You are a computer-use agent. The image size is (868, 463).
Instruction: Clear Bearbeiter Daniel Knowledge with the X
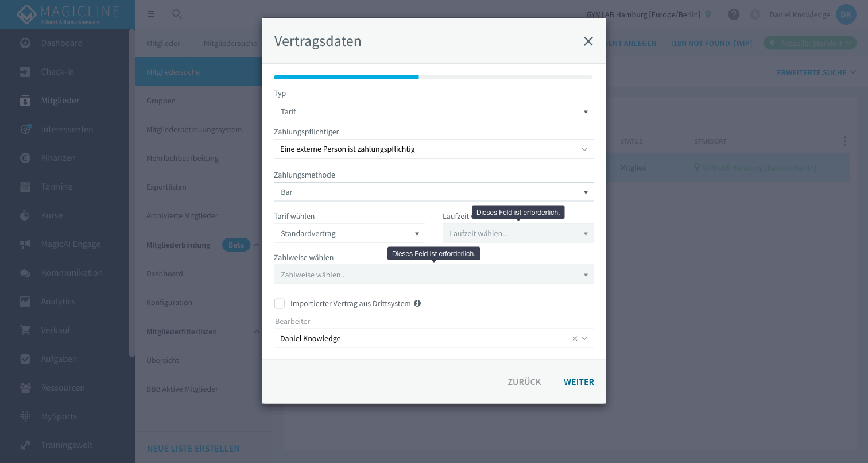575,339
